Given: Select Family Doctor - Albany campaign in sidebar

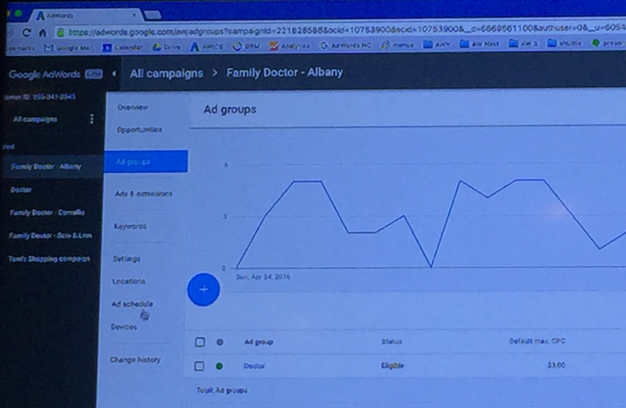Looking at the screenshot, I should coord(46,166).
